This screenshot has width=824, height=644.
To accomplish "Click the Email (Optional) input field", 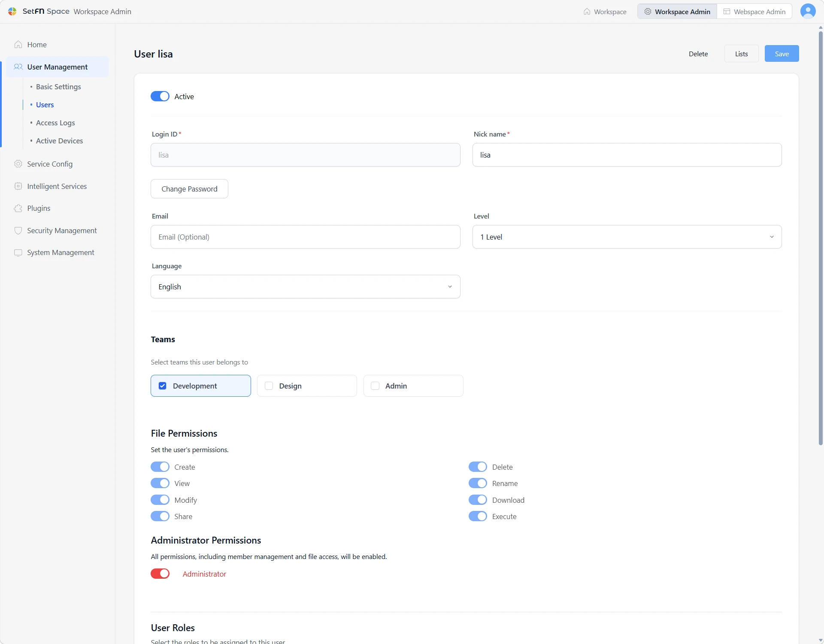I will (306, 237).
